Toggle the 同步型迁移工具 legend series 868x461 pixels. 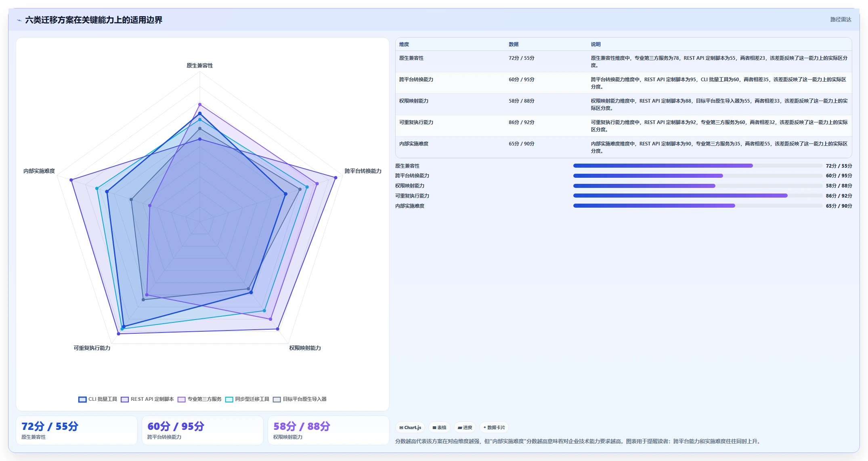tap(247, 399)
